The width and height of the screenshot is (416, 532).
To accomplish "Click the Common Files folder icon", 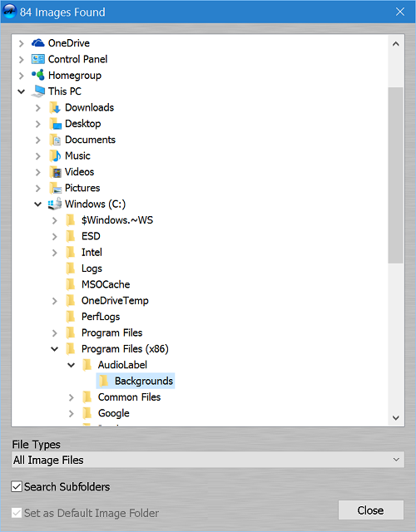I will tap(87, 397).
